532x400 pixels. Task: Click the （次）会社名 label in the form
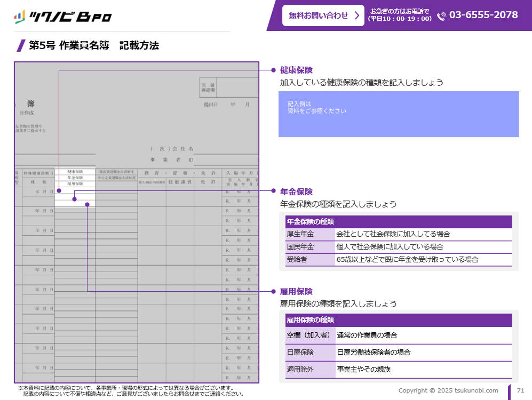pos(172,149)
